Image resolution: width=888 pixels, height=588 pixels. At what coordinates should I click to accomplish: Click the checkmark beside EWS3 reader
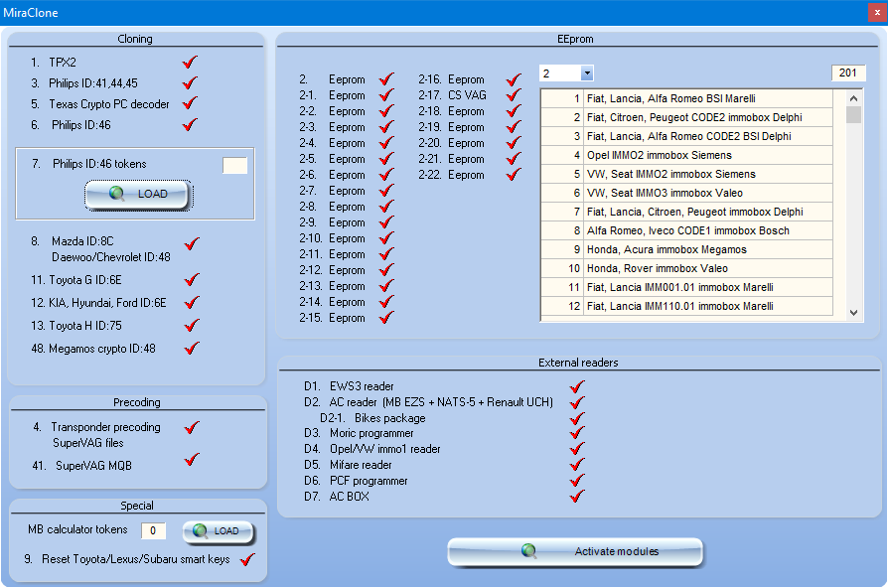click(577, 387)
